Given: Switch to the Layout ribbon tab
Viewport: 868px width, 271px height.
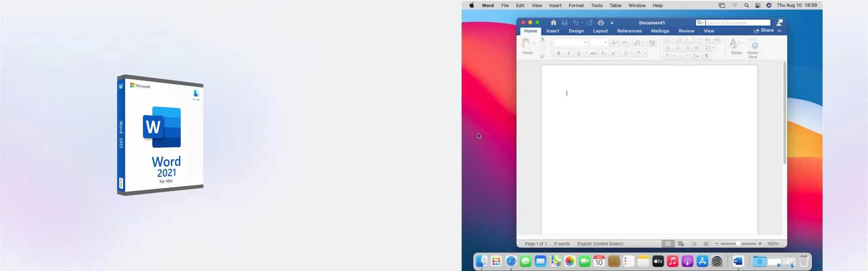Looking at the screenshot, I should [x=600, y=31].
